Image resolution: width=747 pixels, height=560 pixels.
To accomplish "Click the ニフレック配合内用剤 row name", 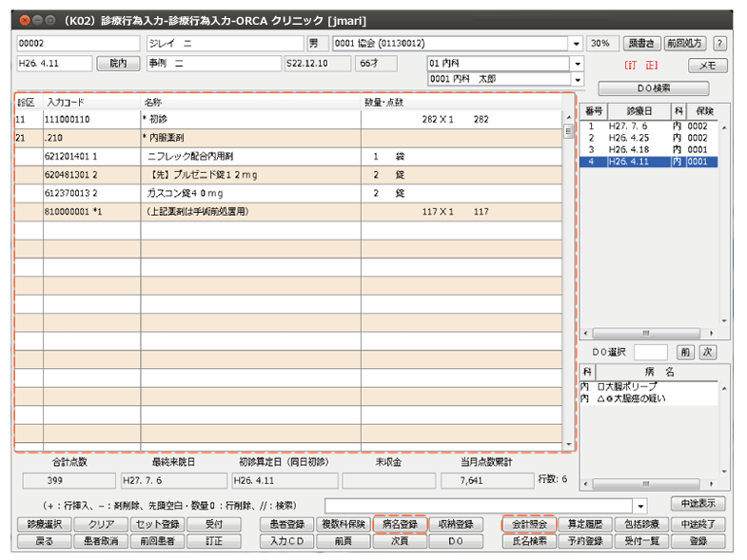I will coord(190,157).
